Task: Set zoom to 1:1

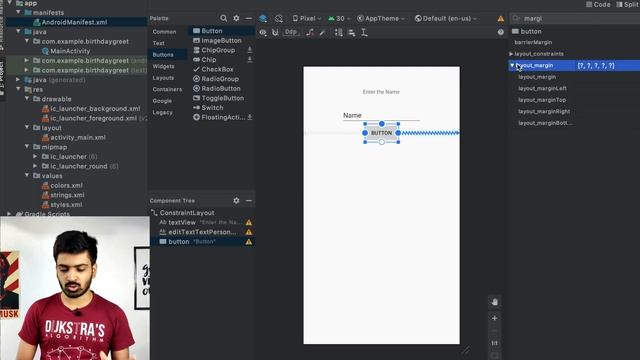Action: (x=494, y=343)
